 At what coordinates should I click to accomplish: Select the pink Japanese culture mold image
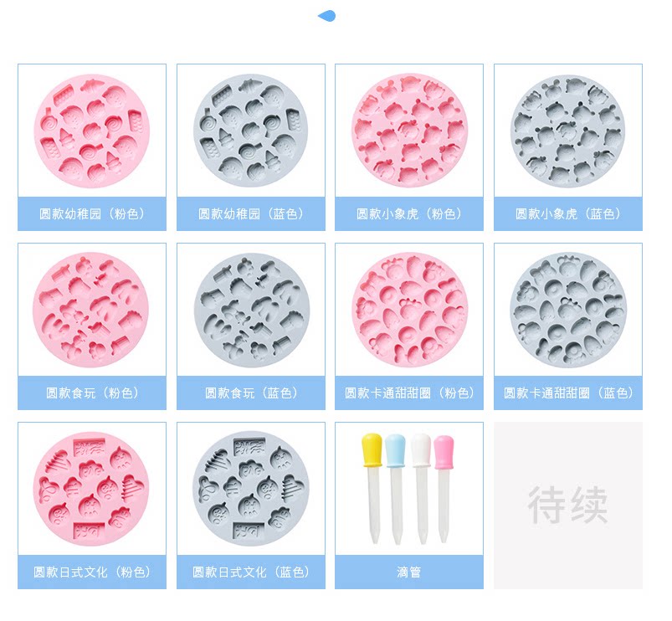(x=91, y=489)
